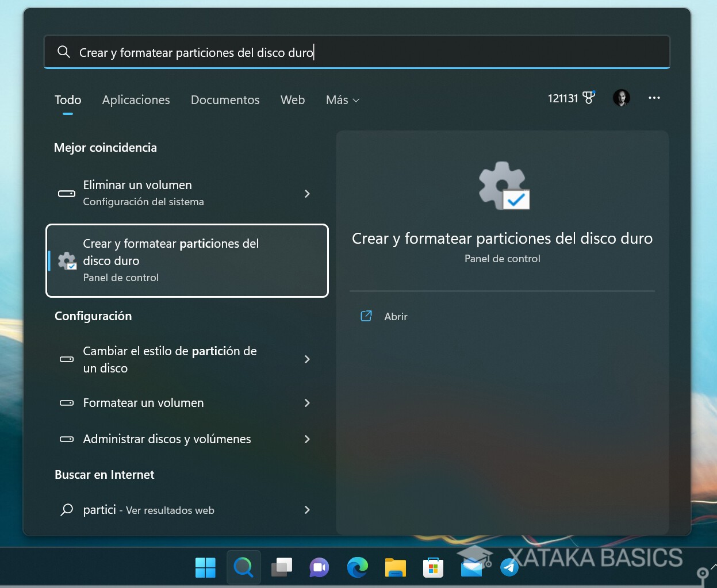Switch to the Aplicaciones tab
717x588 pixels.
136,100
